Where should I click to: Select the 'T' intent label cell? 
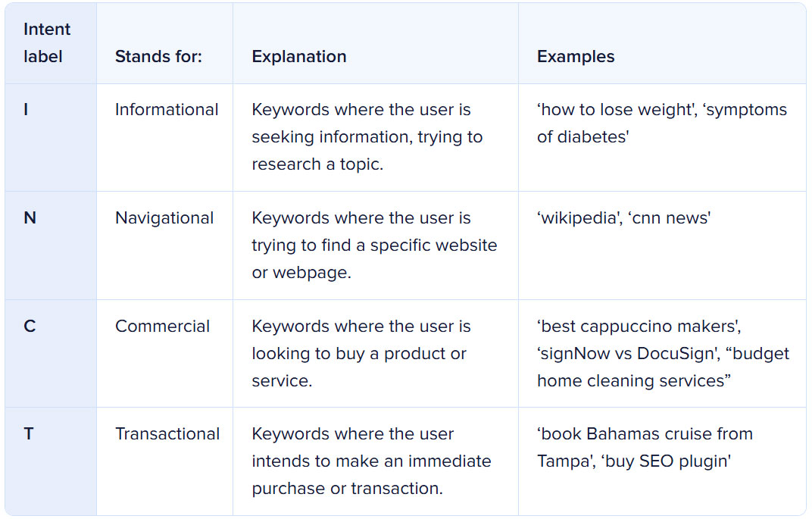pyautogui.click(x=51, y=461)
